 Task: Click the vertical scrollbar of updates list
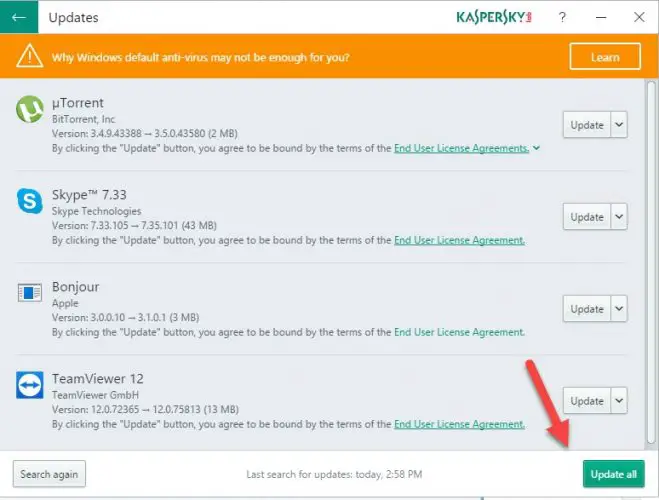tap(651, 263)
